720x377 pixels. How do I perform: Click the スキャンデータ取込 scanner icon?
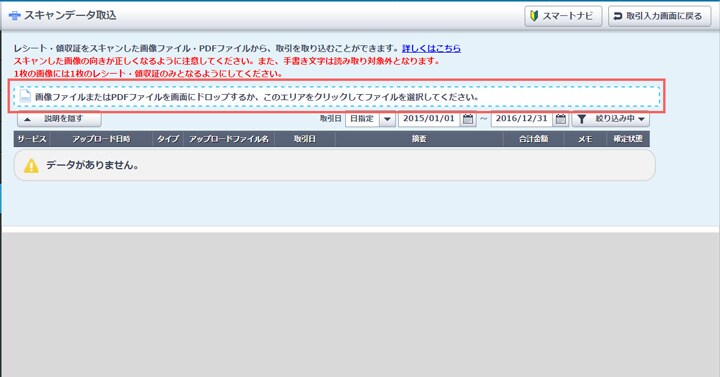(14, 16)
